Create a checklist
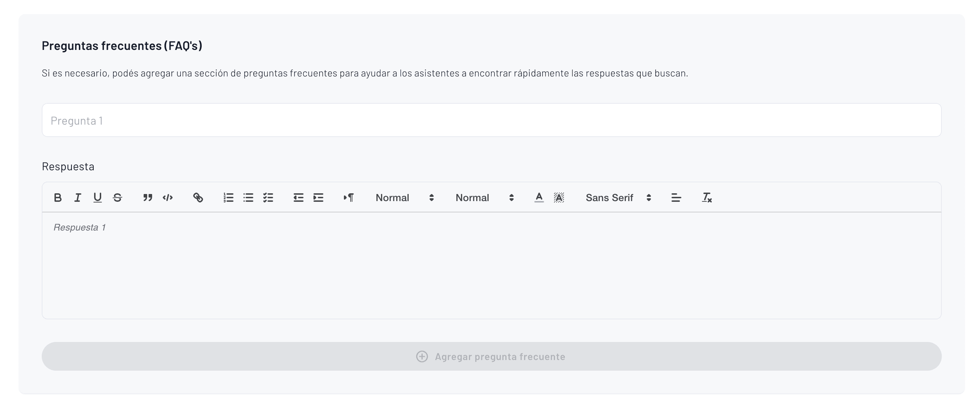Viewport: 980px width, 405px height. pyautogui.click(x=268, y=198)
